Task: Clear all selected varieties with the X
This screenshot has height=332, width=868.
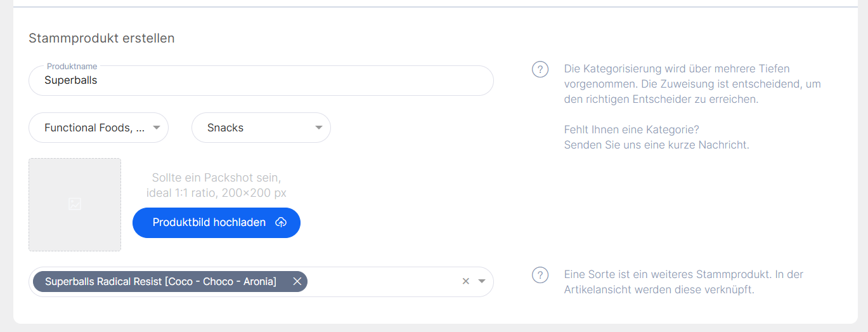Action: 465,281
